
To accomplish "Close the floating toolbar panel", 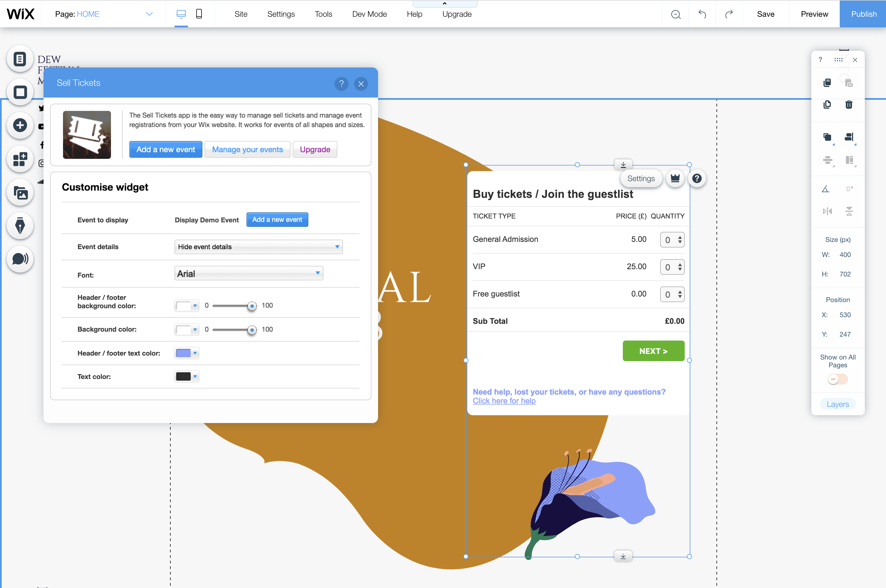I will tap(855, 60).
